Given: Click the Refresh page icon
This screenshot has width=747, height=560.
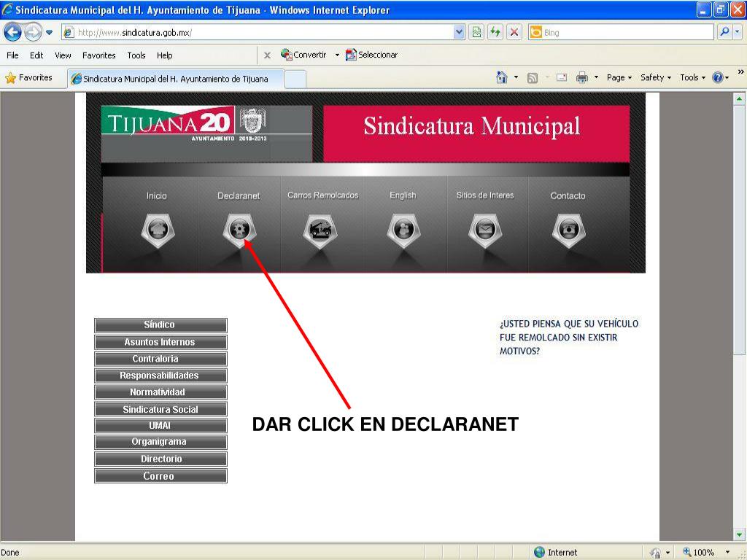Looking at the screenshot, I should pos(495,32).
